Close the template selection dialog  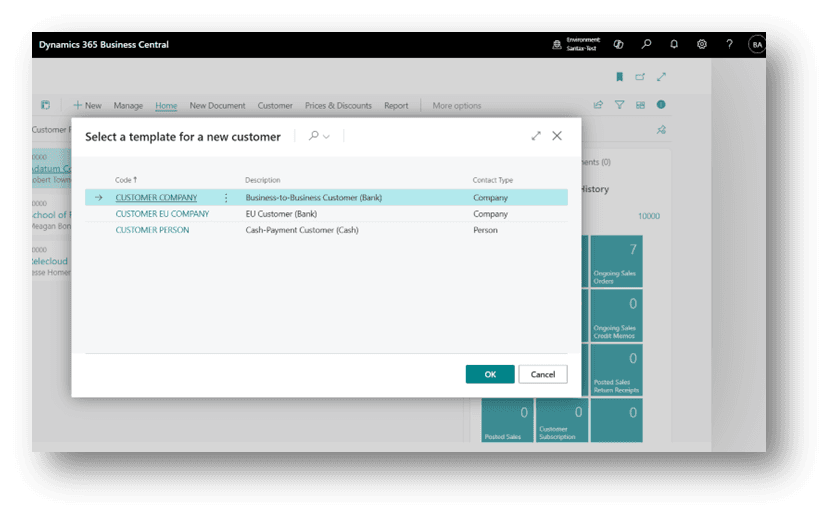pos(557,136)
